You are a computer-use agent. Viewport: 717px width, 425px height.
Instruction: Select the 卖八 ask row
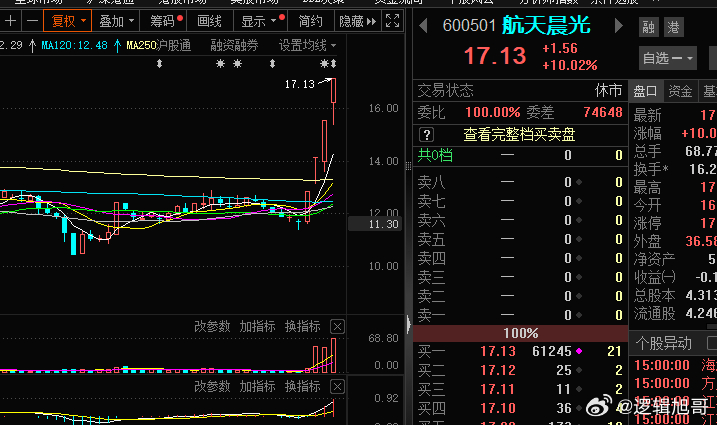(520, 182)
